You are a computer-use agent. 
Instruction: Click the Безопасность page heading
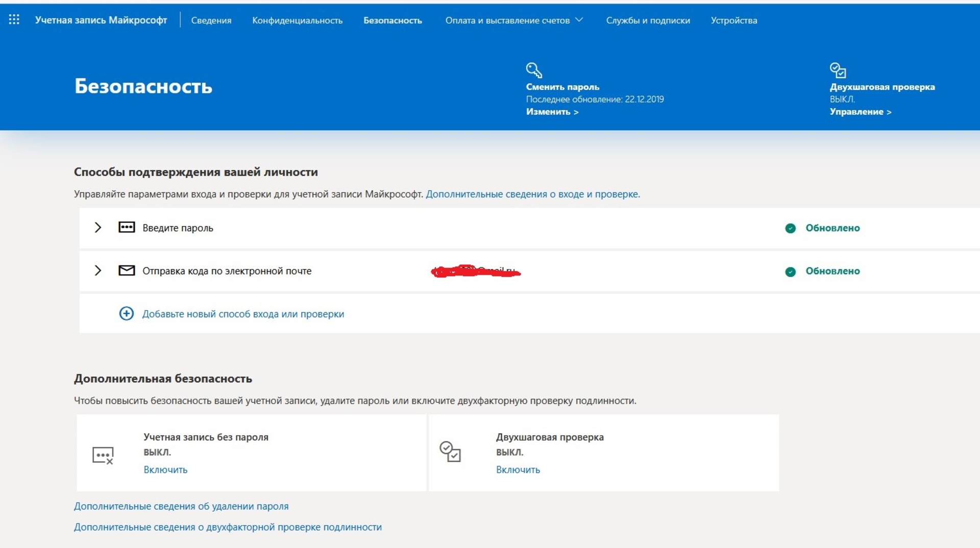[x=143, y=86]
